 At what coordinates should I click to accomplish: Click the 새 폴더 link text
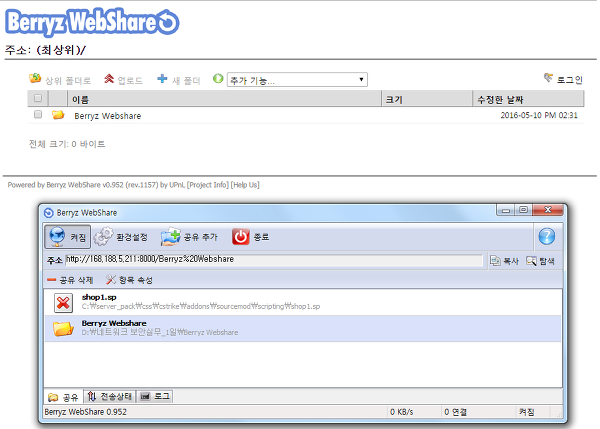click(186, 80)
